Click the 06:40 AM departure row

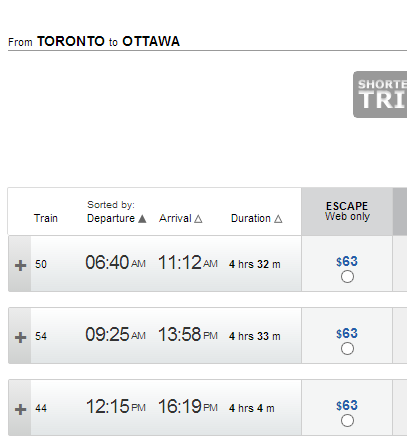(155, 264)
